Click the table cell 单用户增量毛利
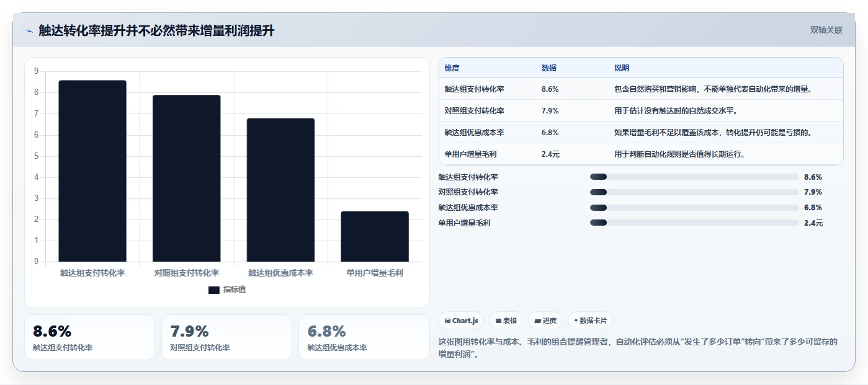This screenshot has height=385, width=868. click(470, 154)
